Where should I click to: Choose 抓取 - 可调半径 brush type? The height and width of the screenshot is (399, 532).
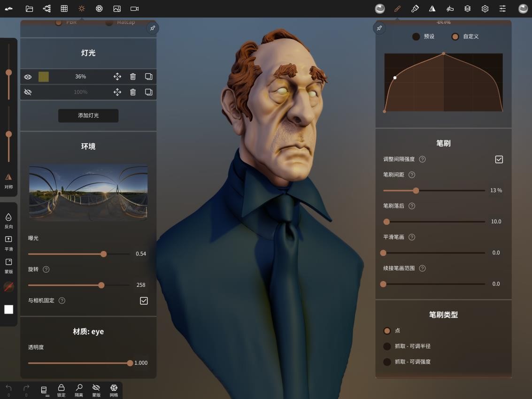(387, 346)
